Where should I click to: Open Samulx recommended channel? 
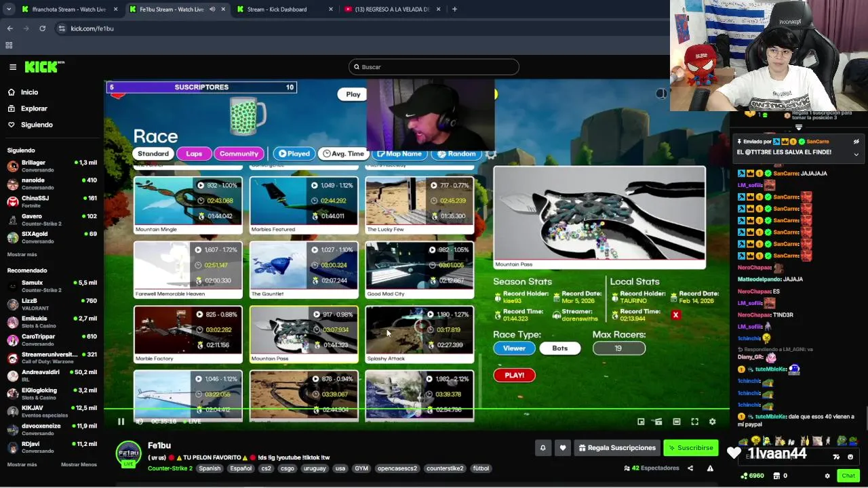(x=52, y=286)
